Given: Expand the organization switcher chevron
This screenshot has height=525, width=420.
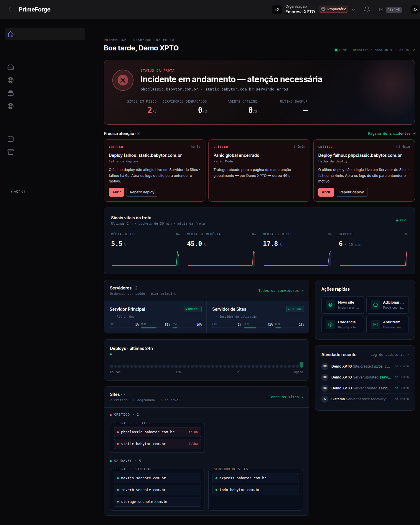Looking at the screenshot, I should pos(353,9).
